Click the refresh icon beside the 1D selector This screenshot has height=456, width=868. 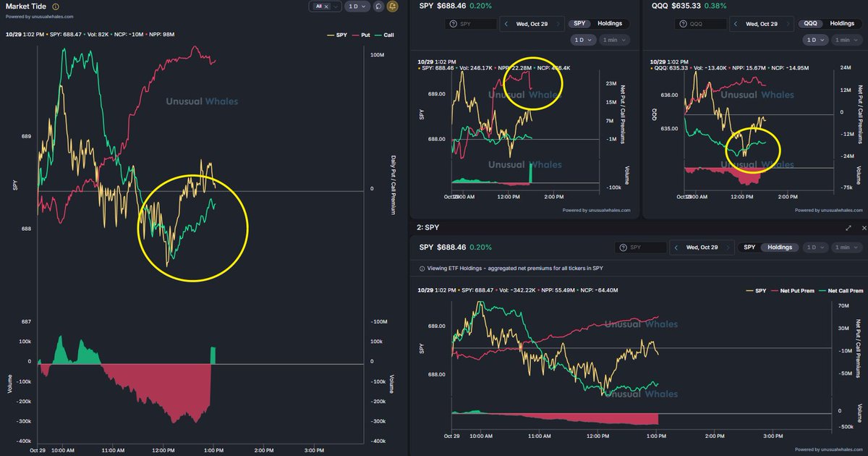click(378, 7)
